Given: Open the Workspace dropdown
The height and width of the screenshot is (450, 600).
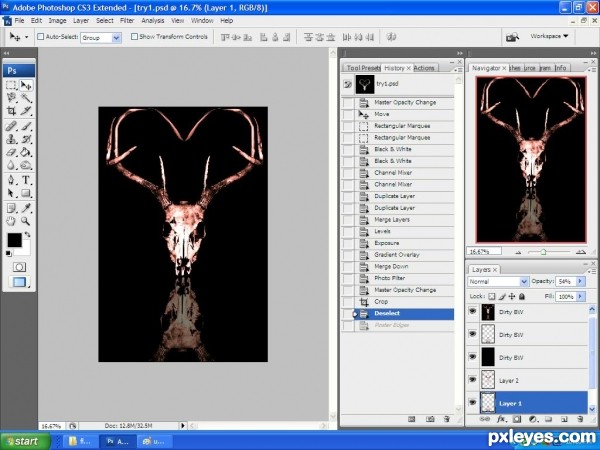Looking at the screenshot, I should (x=549, y=36).
